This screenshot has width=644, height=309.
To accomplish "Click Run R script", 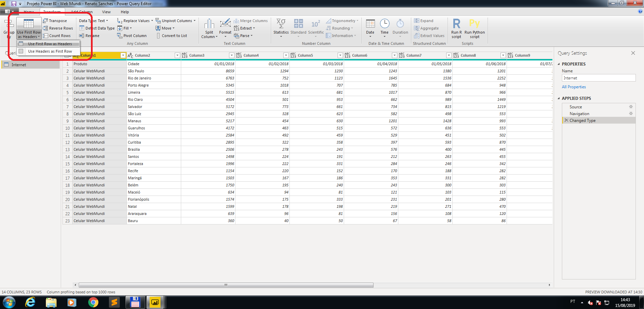I will pyautogui.click(x=456, y=29).
